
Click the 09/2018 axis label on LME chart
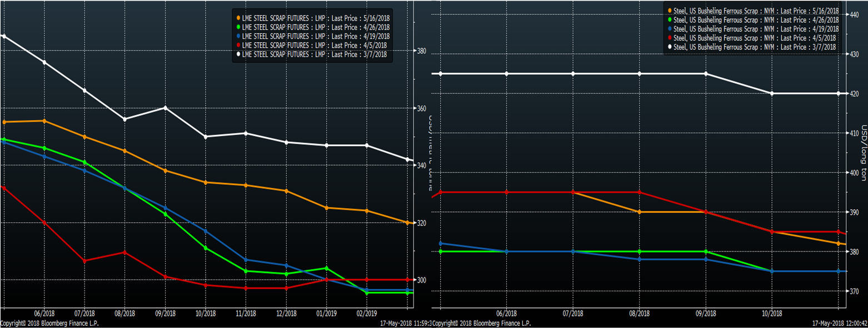coord(165,313)
